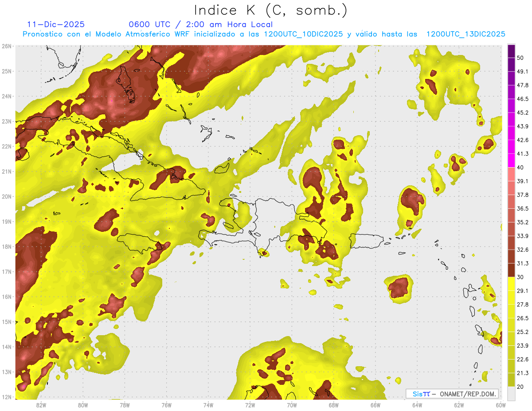Click the '19N' latitude label
The image size is (532, 411).
tap(7, 222)
